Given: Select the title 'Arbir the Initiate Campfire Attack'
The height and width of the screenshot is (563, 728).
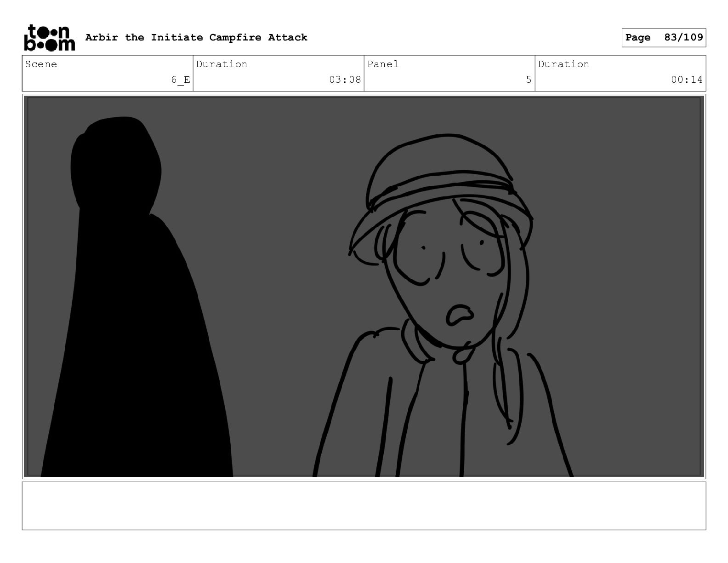Looking at the screenshot, I should [196, 37].
